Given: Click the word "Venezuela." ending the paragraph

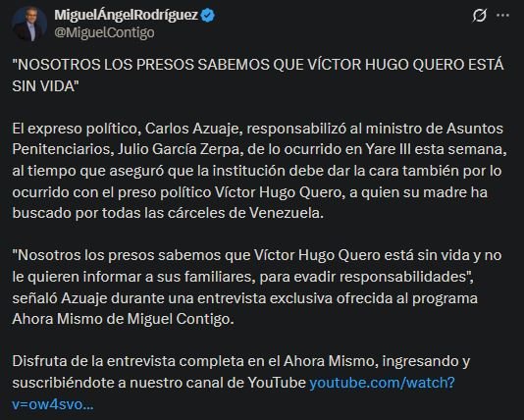Looking at the screenshot, I should pyautogui.click(x=287, y=213).
